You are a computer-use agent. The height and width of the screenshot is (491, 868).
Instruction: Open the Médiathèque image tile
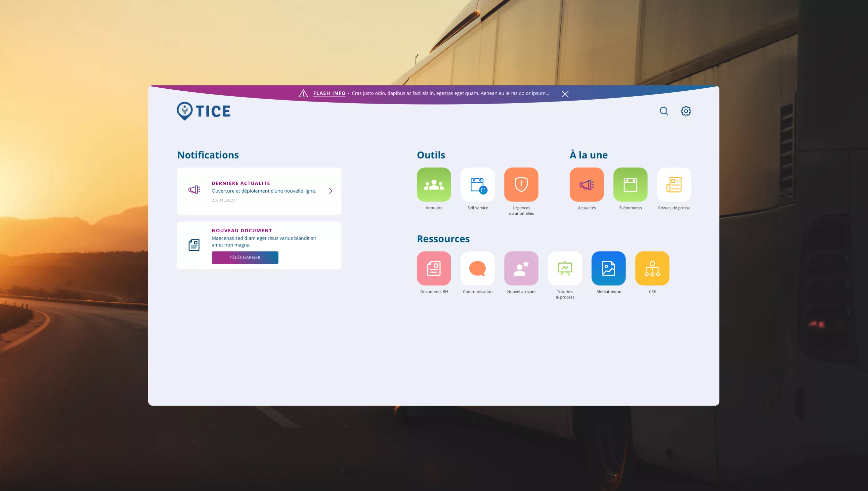point(608,268)
